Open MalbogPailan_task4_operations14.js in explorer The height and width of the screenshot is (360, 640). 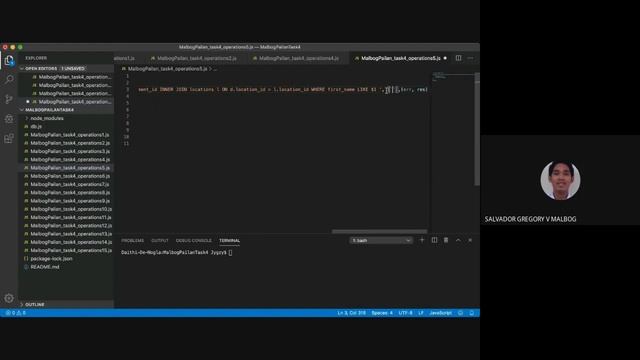coord(70,242)
